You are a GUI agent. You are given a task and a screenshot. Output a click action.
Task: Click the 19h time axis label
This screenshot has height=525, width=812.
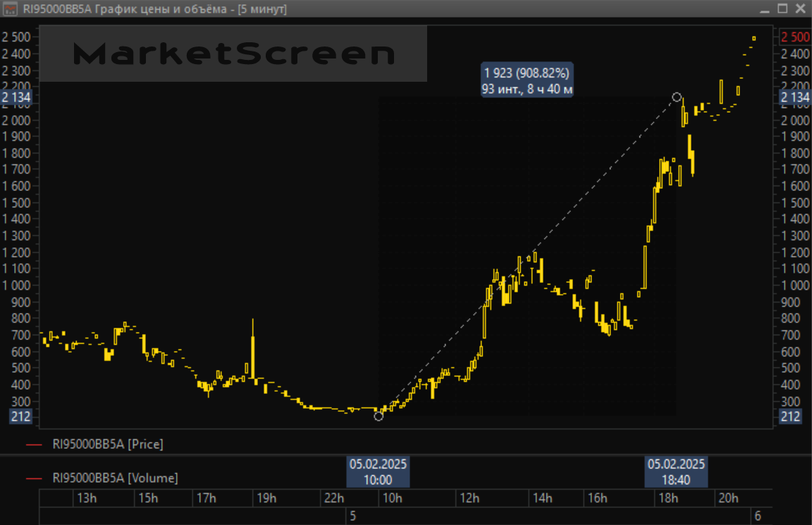pos(266,498)
